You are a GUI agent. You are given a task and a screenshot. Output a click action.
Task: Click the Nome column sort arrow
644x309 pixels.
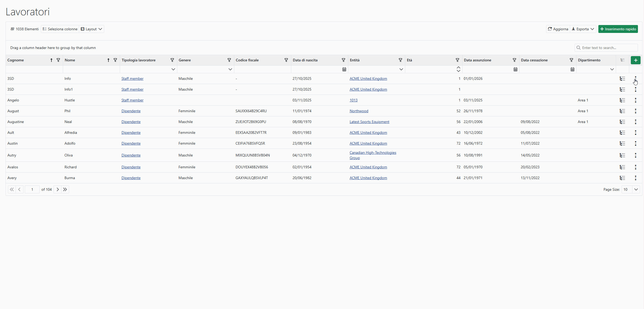tap(108, 60)
